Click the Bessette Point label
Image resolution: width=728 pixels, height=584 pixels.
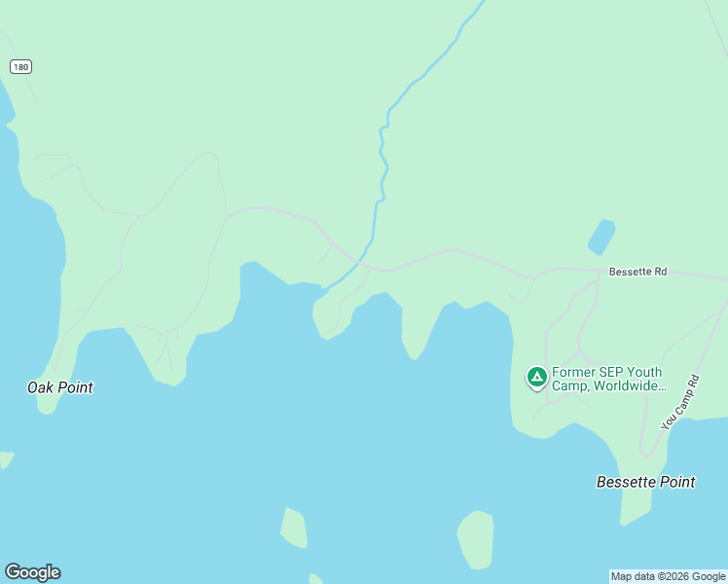[x=646, y=482]
